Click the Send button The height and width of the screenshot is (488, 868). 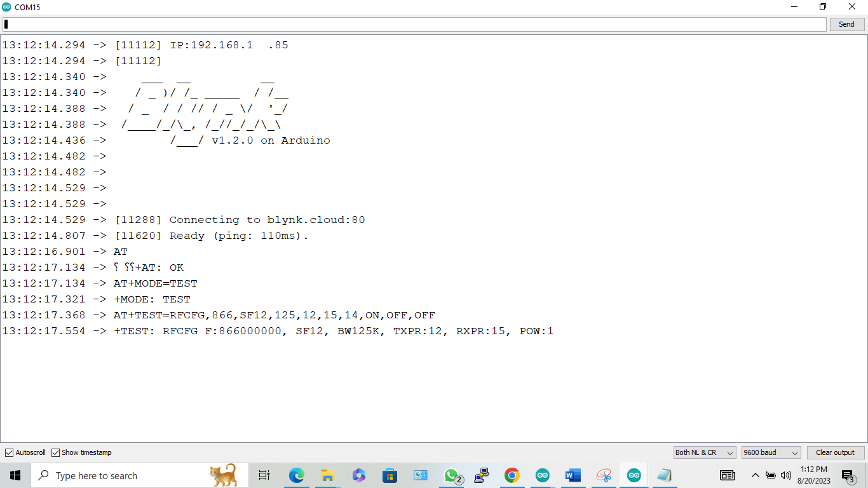click(x=846, y=24)
